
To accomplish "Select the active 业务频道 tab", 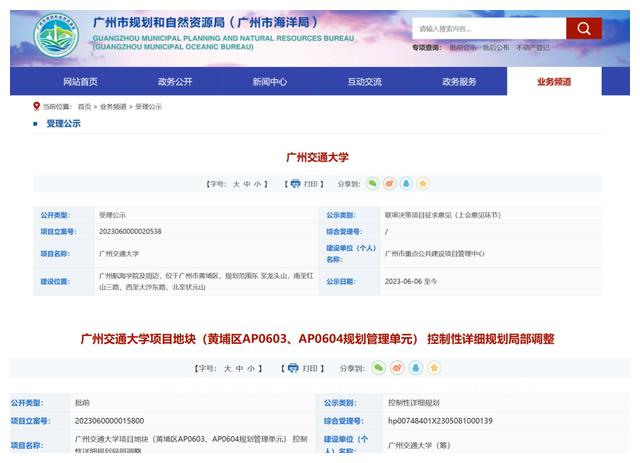I will pos(554,82).
